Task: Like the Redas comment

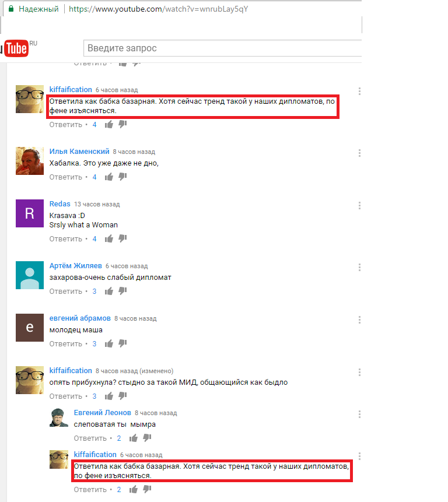Action: click(109, 238)
